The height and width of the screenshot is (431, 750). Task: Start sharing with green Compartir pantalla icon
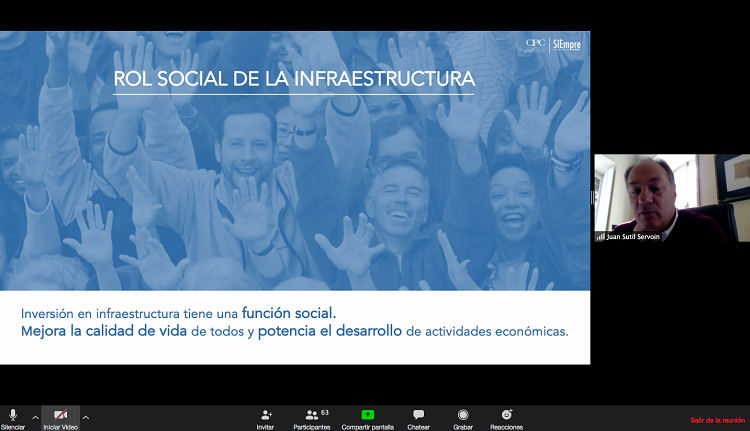click(368, 414)
